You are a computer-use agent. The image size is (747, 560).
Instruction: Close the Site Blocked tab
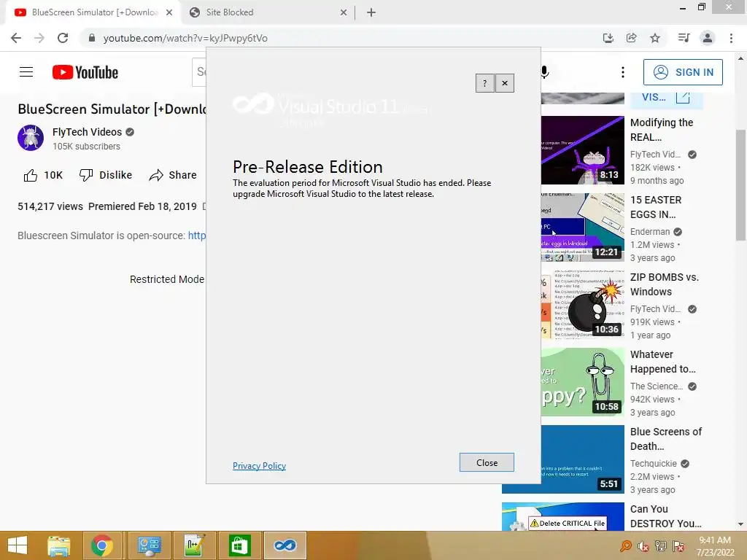click(344, 12)
